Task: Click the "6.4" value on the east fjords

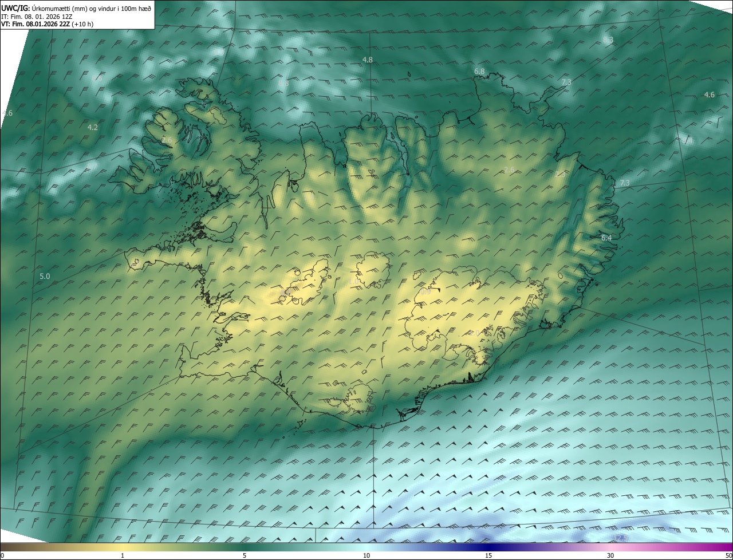Action: point(606,238)
